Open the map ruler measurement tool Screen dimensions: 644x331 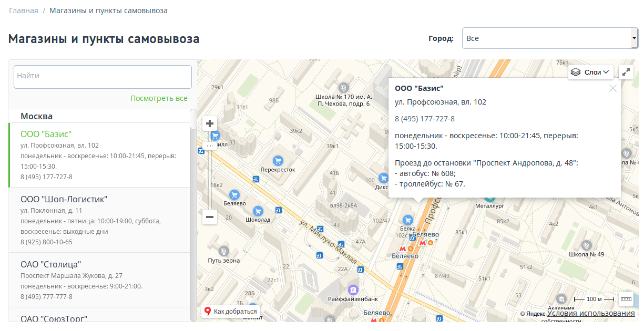pyautogui.click(x=626, y=299)
